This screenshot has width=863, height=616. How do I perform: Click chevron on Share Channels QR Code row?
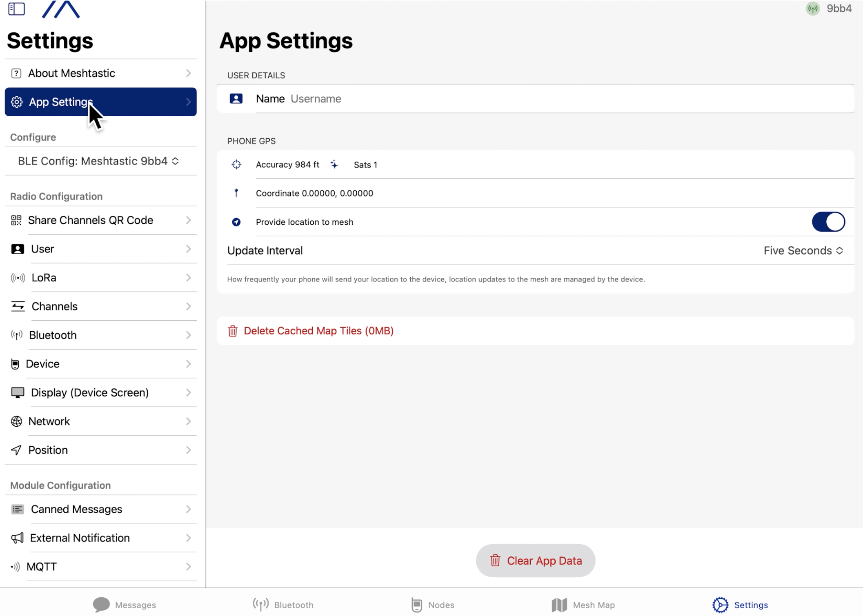coord(188,220)
